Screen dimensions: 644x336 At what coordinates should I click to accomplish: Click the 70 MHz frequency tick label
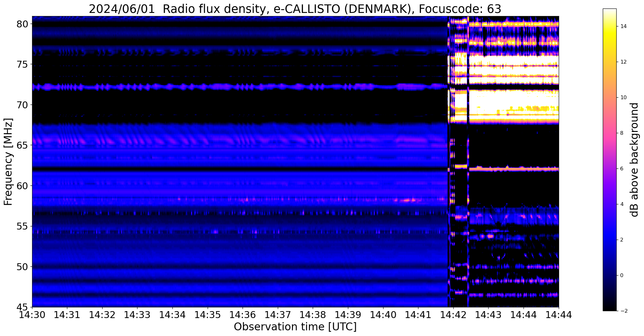pos(22,105)
